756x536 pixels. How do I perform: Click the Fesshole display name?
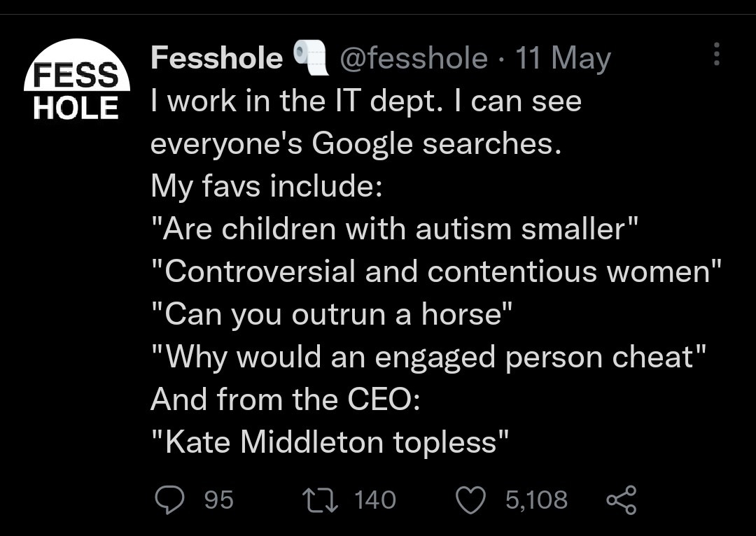(216, 58)
